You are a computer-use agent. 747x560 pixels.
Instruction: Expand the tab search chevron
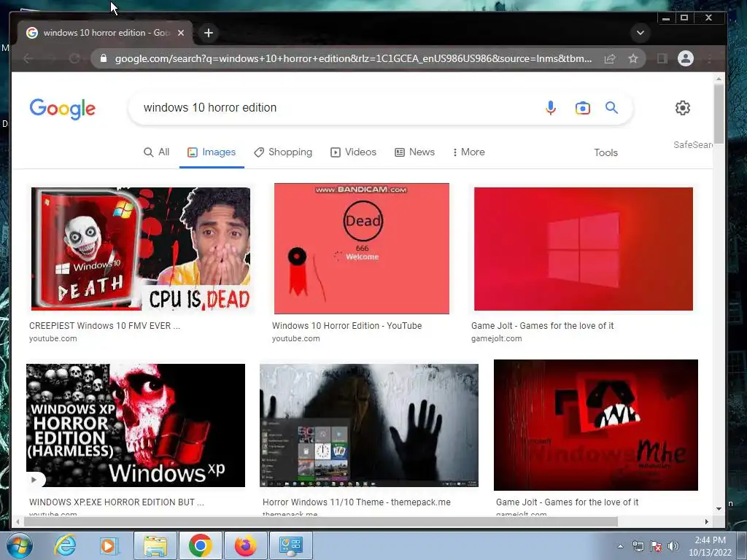point(640,33)
